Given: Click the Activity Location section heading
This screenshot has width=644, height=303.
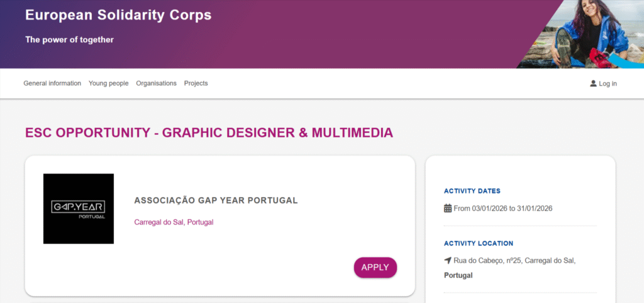Looking at the screenshot, I should click(479, 243).
